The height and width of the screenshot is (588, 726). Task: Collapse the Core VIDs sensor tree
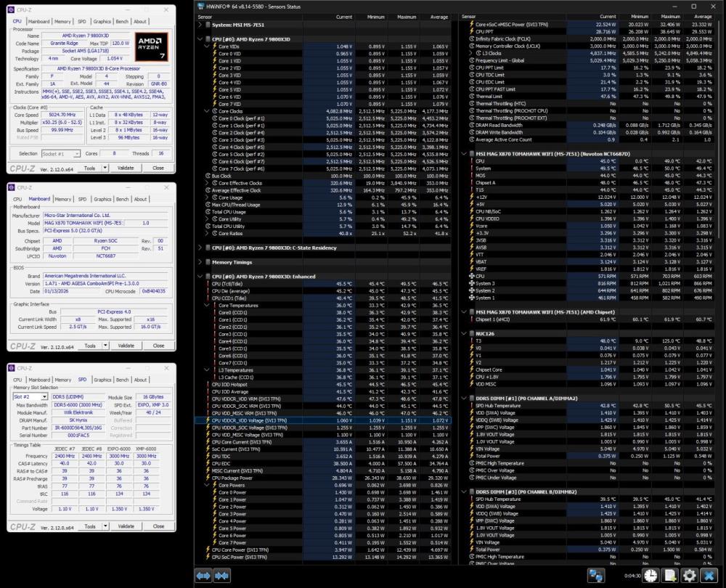205,46
